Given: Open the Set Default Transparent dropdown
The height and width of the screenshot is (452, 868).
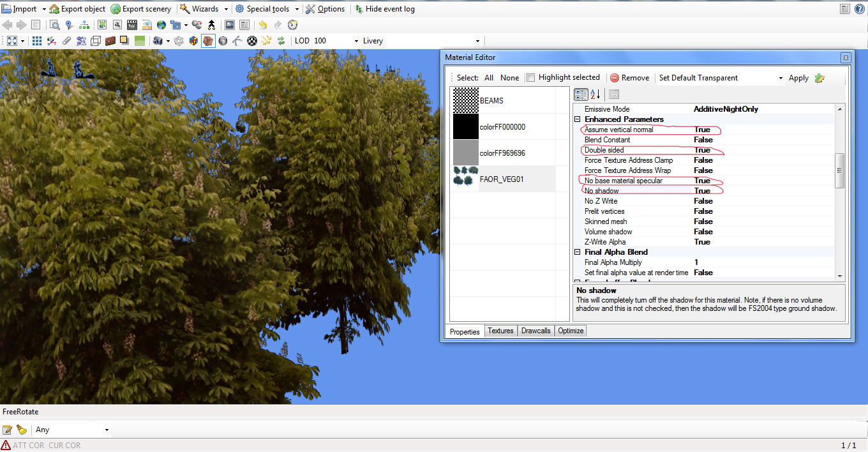Looking at the screenshot, I should coord(721,78).
